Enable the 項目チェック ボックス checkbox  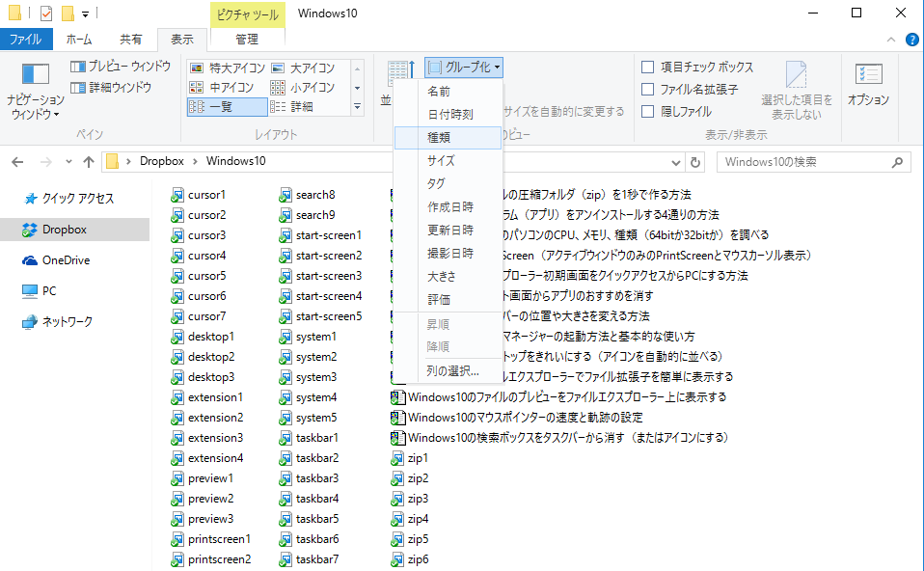click(x=649, y=68)
